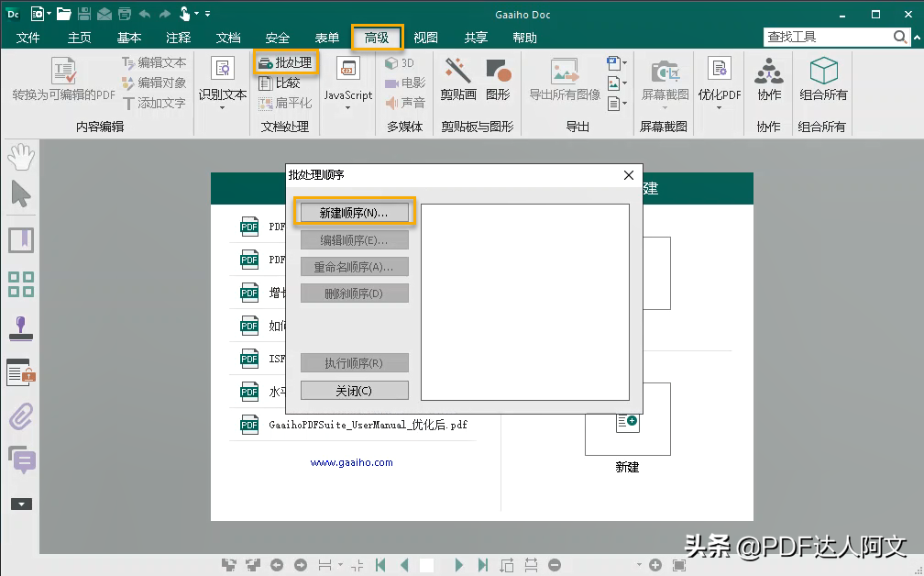
Task: Click the 屏幕截图 camera icon
Action: tap(665, 72)
